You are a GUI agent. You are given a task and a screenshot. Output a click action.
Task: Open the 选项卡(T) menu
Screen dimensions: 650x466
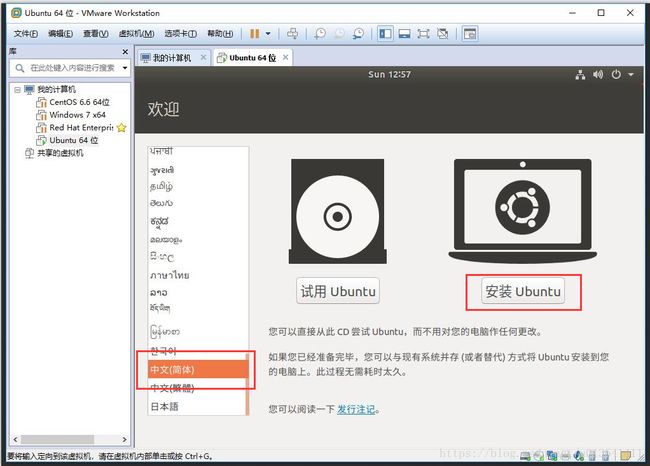pos(180,34)
